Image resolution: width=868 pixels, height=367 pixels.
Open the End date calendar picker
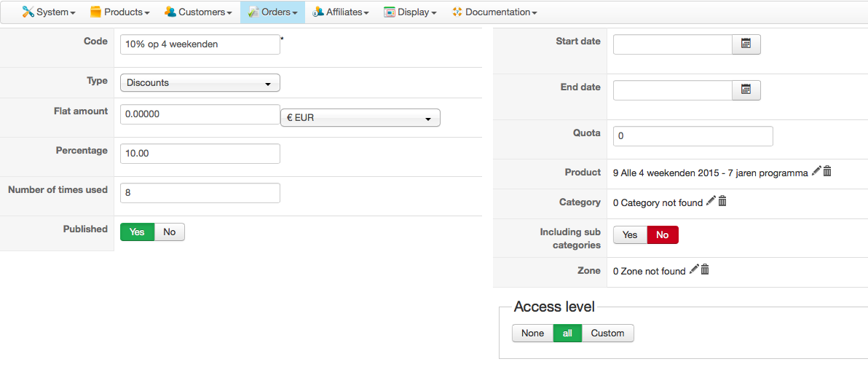tap(746, 90)
